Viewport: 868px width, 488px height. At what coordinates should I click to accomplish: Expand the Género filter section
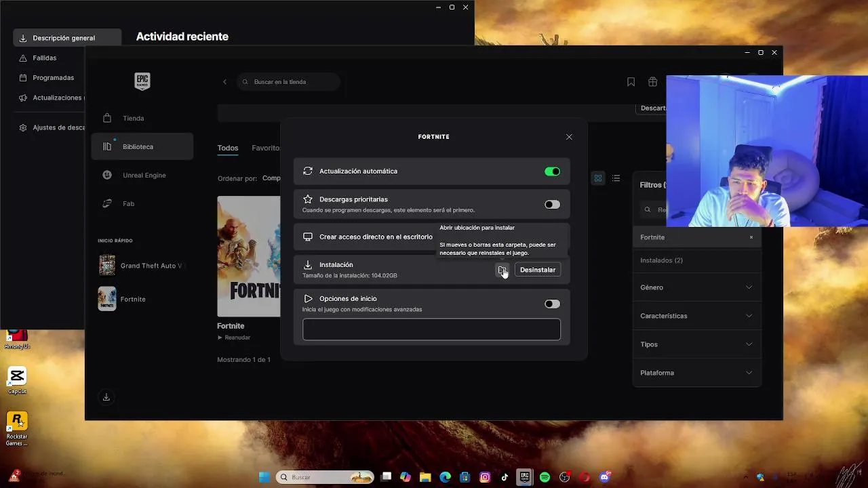coord(696,287)
